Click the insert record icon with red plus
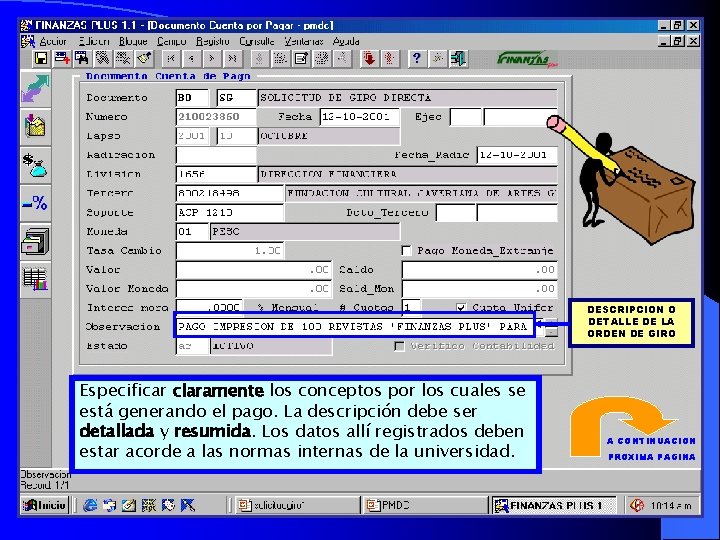This screenshot has height=540, width=720. pos(62,59)
